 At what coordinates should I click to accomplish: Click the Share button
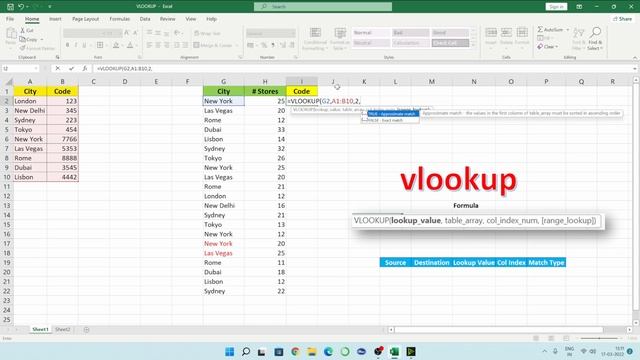[x=622, y=19]
